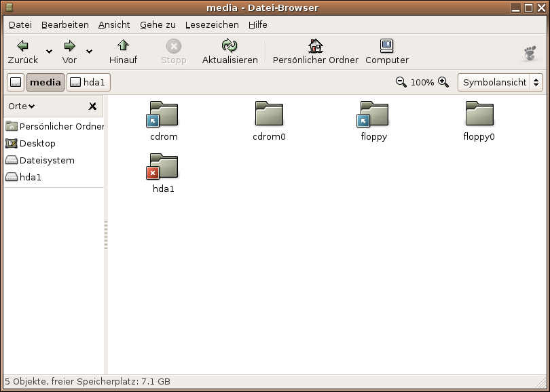Zoom out with the minus magnifier
The height and width of the screenshot is (392, 550).
401,82
